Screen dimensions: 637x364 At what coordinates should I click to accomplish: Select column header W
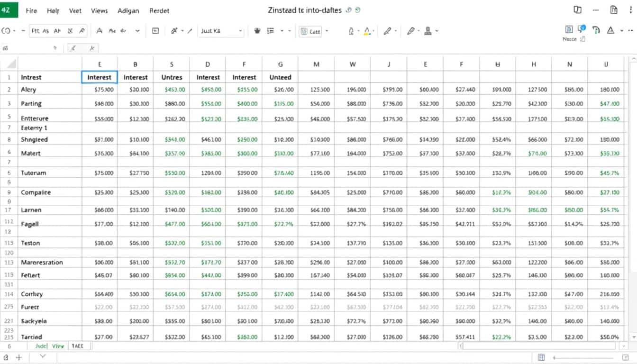coord(353,64)
